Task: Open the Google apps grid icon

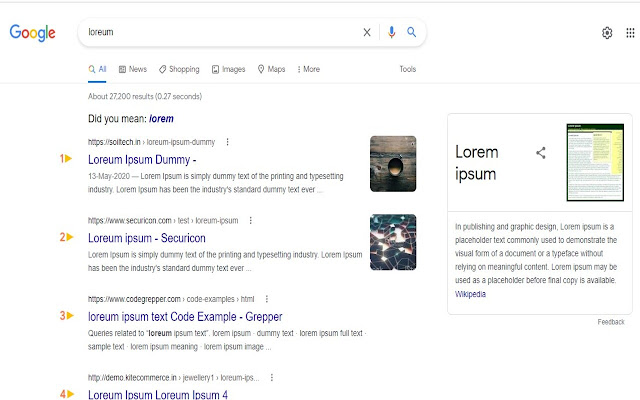Action: 630,33
